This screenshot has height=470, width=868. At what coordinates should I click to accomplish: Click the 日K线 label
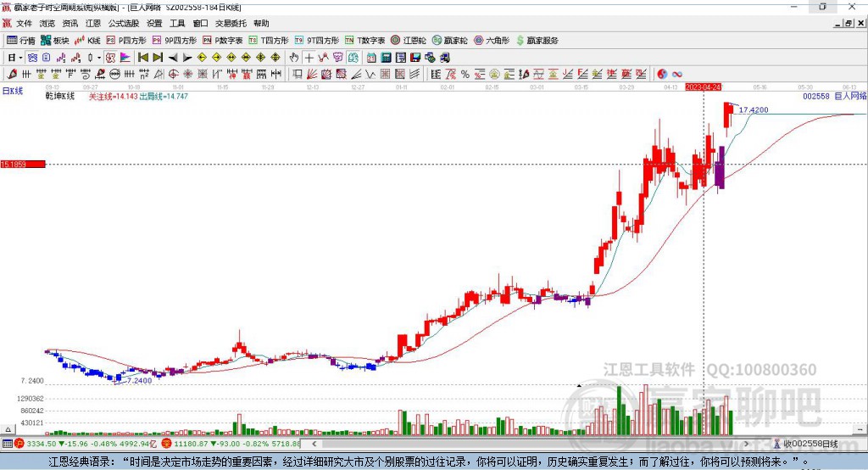[13, 91]
